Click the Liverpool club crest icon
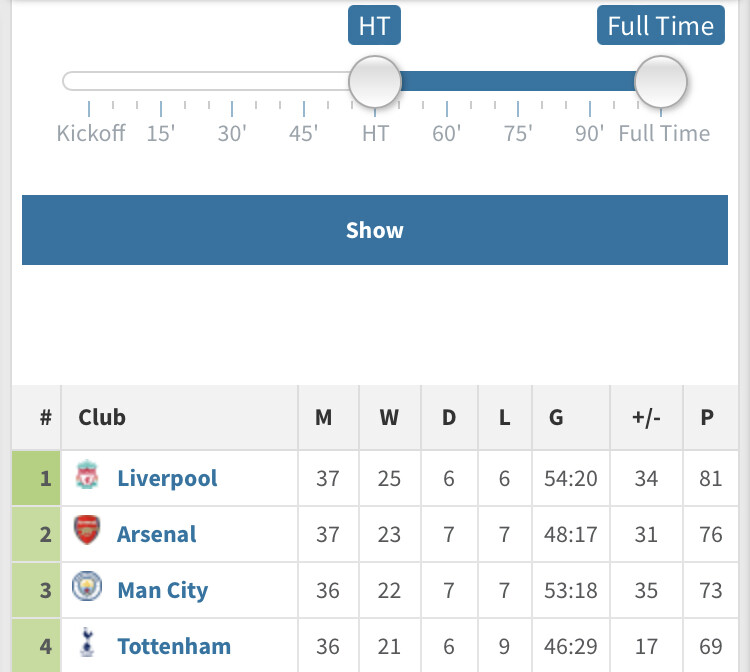 [87, 474]
